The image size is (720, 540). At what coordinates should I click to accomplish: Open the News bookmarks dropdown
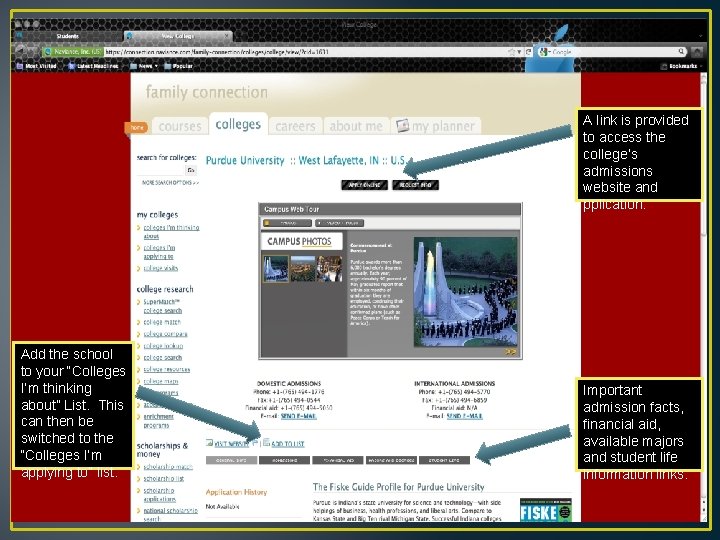(144, 66)
